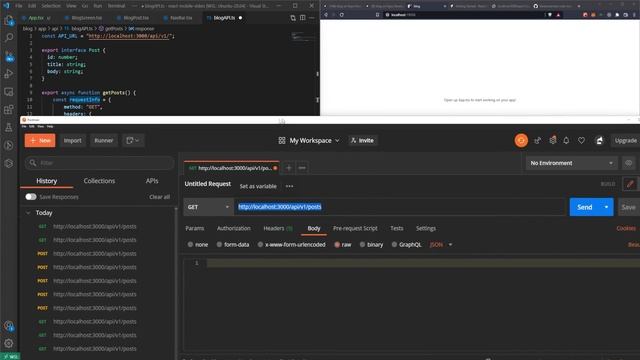Open the Send button dropdown arrow
The width and height of the screenshot is (640, 360).
pos(606,207)
